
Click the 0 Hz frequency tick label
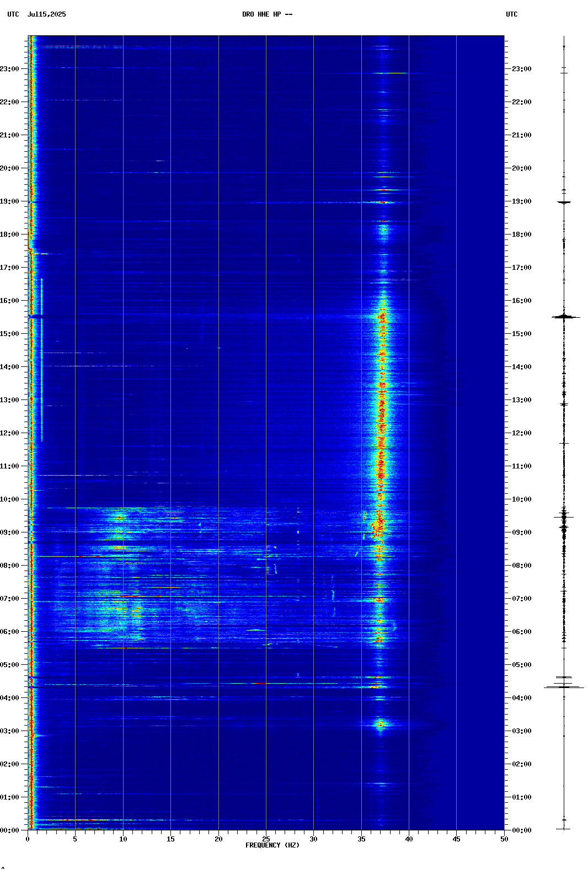28,839
